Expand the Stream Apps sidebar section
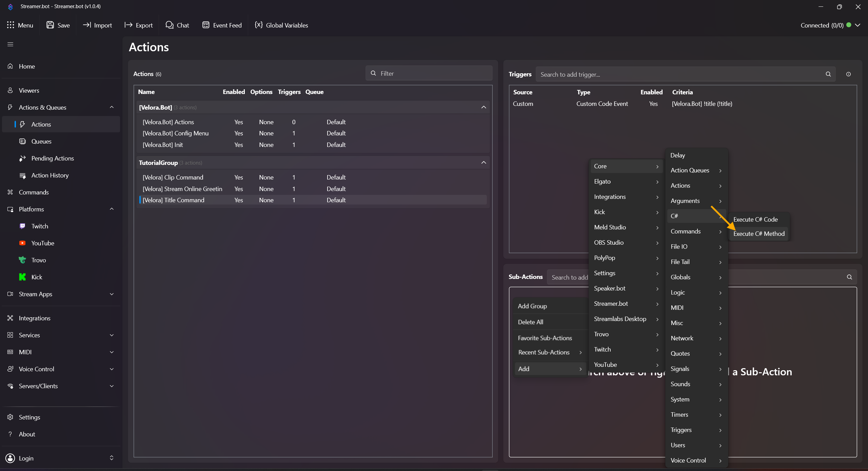 [112, 294]
